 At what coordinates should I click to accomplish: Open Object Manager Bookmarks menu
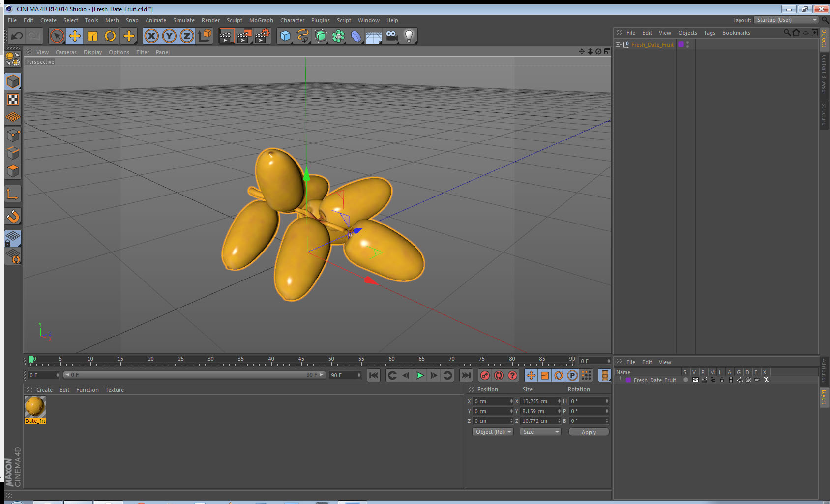pyautogui.click(x=736, y=33)
